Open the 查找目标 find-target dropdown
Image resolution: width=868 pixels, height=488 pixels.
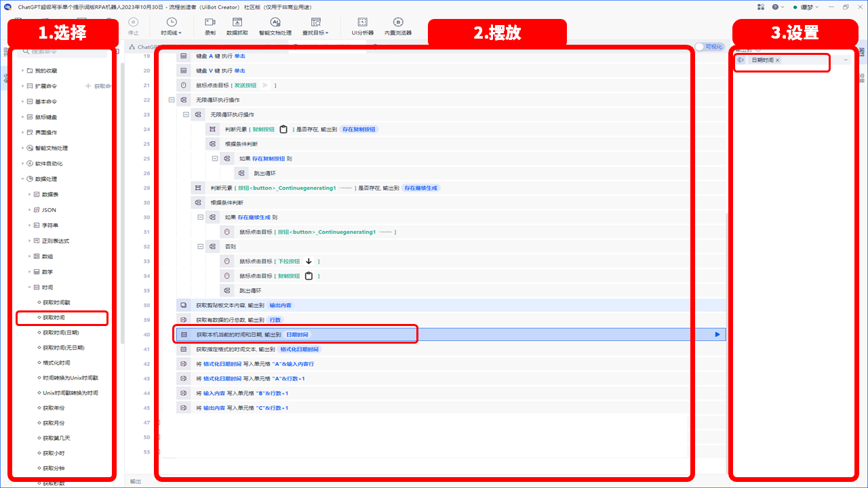coord(315,26)
